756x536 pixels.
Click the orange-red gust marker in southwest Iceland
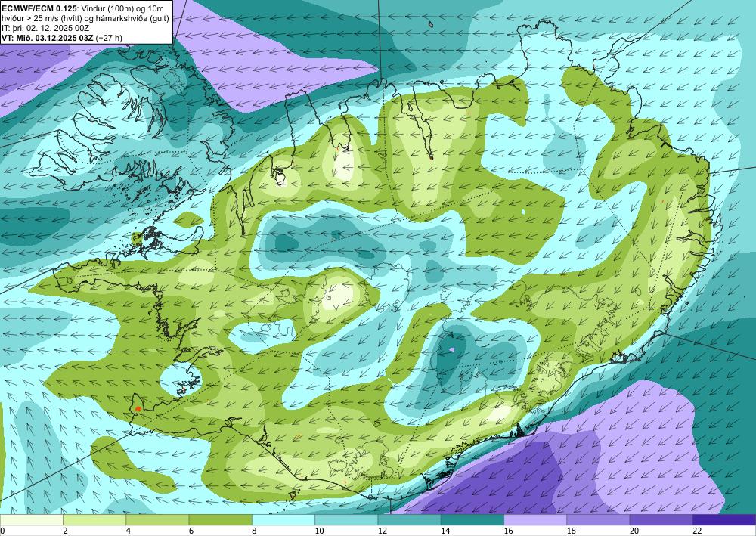(138, 408)
